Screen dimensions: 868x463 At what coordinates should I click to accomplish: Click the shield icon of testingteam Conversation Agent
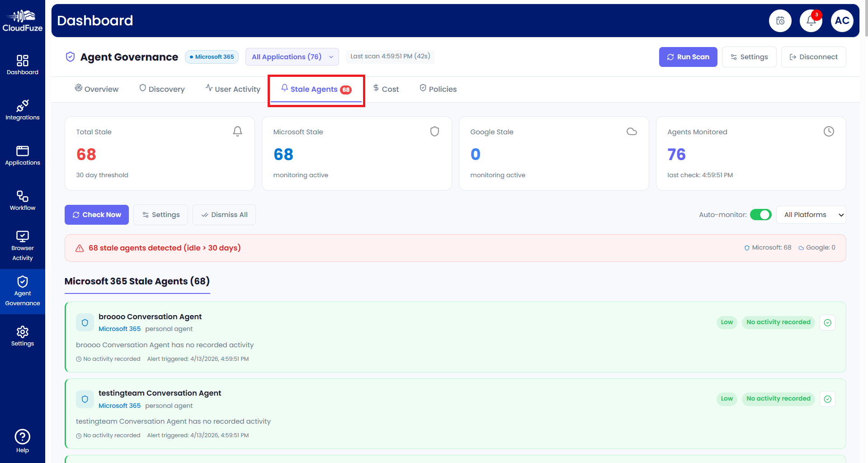click(x=85, y=399)
